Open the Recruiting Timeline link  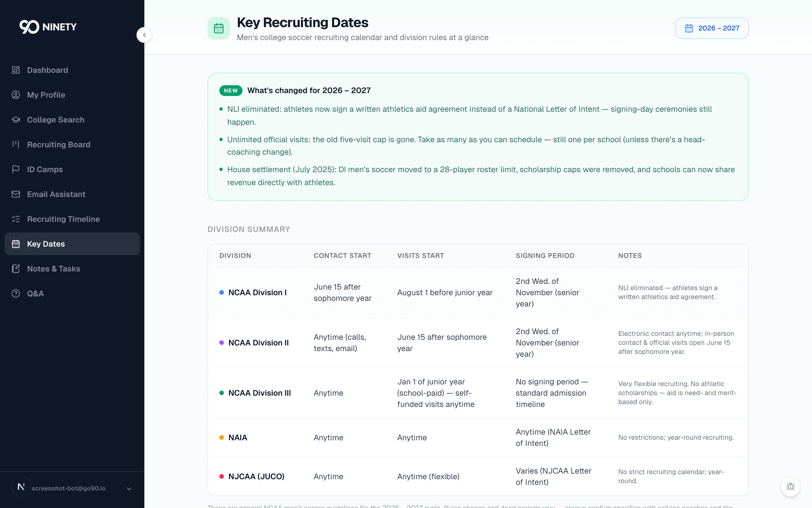click(x=72, y=219)
